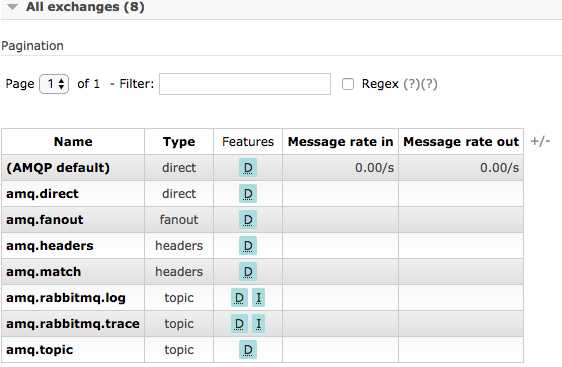Image resolution: width=562 pixels, height=367 pixels.
Task: Click the D badge in (AMQP default) row
Action: point(248,168)
